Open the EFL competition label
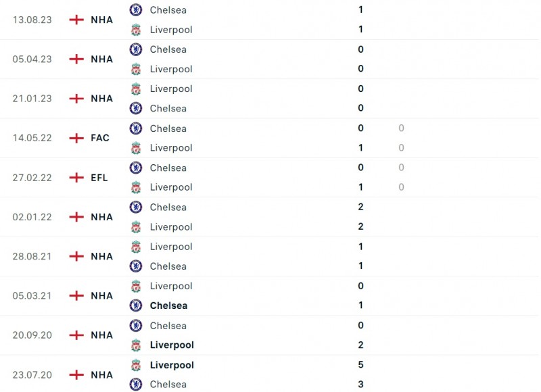 [x=99, y=178]
